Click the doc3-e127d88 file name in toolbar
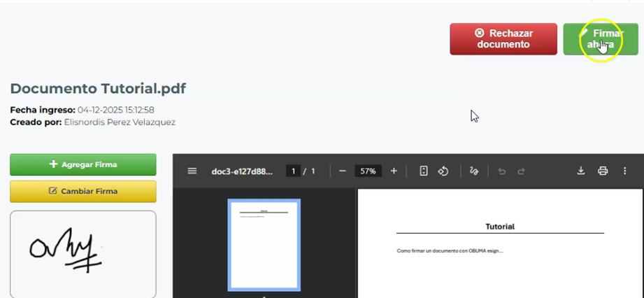Screen dimensions: 644x298 pos(242,171)
